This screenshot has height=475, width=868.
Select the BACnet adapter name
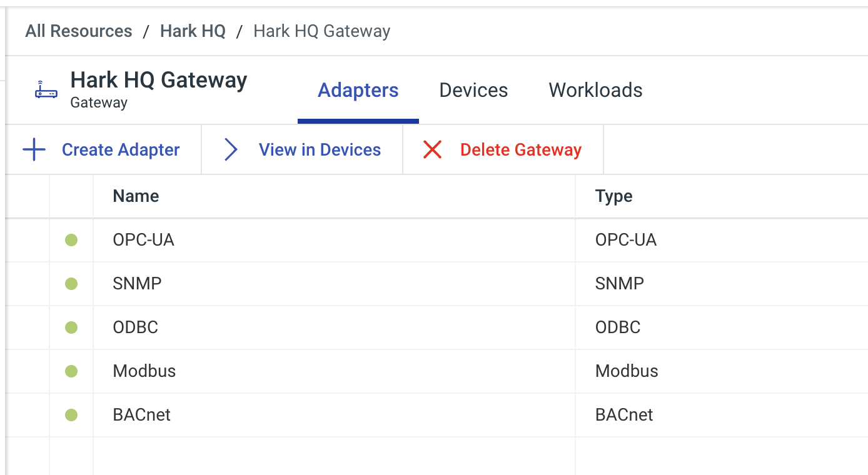click(142, 415)
